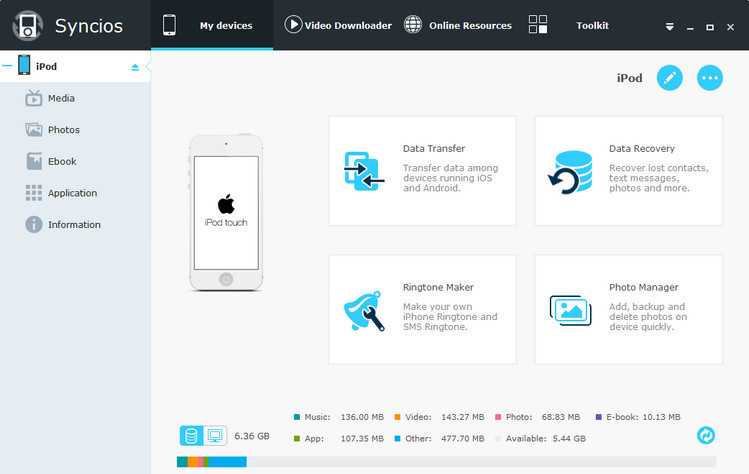749x474 pixels.
Task: Open the My devices tab
Action: [x=212, y=25]
